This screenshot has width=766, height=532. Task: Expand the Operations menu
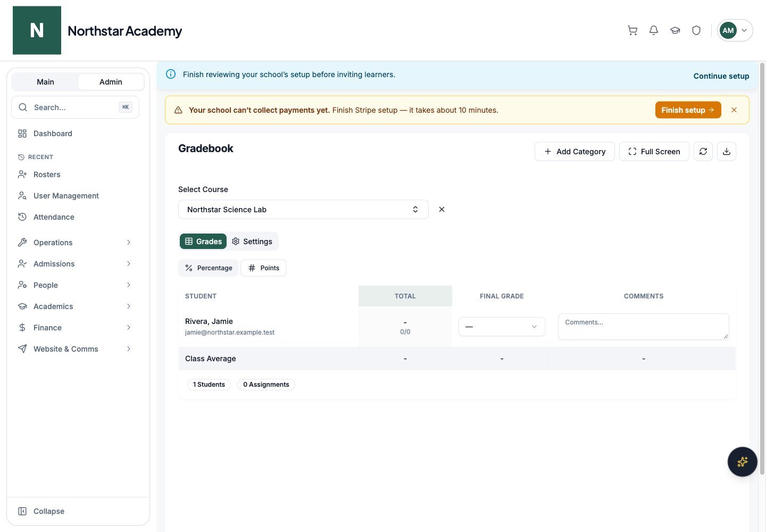(x=75, y=243)
